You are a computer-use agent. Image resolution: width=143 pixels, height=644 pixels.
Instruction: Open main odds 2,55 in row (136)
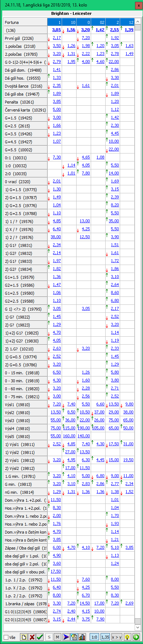click(x=114, y=30)
